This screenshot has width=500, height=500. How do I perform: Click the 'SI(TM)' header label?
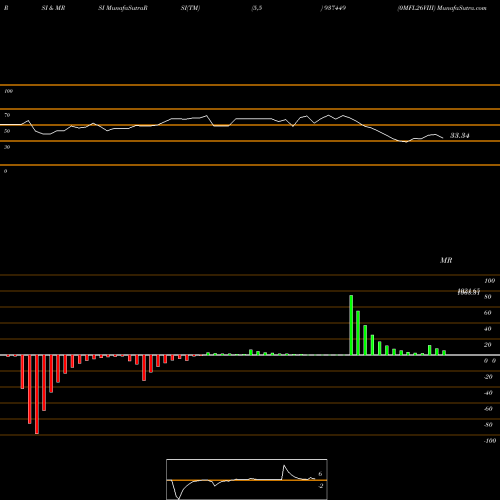pos(190,8)
